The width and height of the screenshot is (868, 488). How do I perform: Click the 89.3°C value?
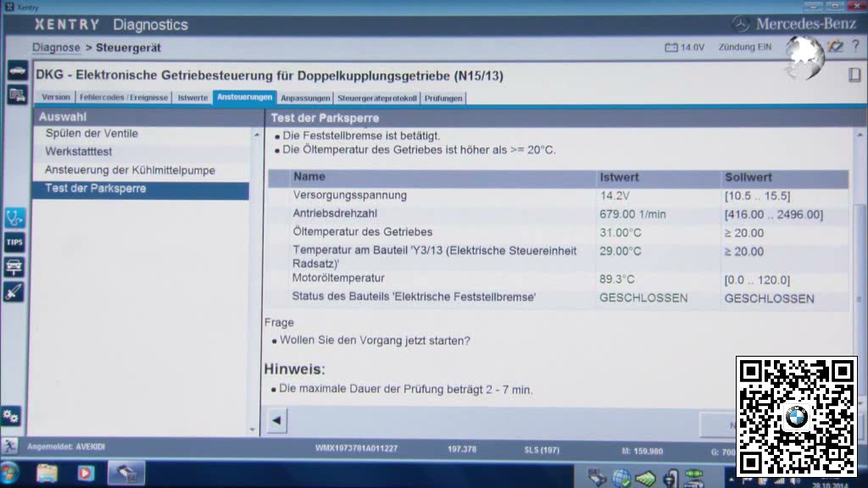tap(617, 280)
